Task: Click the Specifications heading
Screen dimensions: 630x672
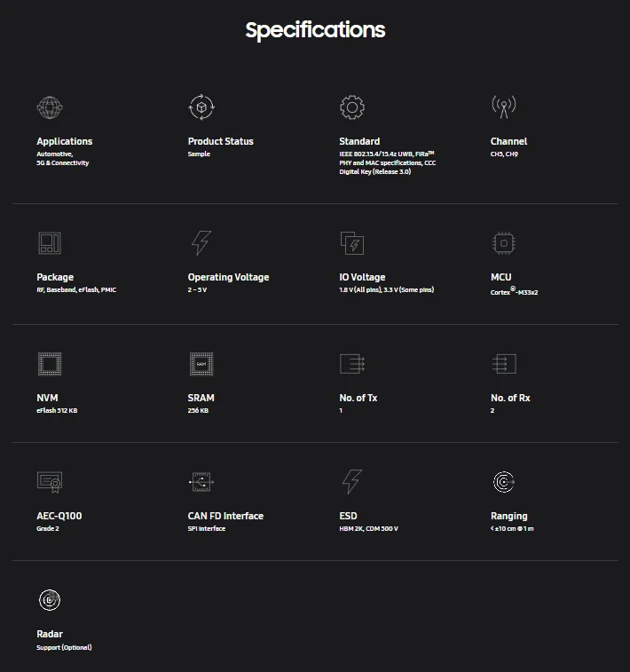Action: 315,30
